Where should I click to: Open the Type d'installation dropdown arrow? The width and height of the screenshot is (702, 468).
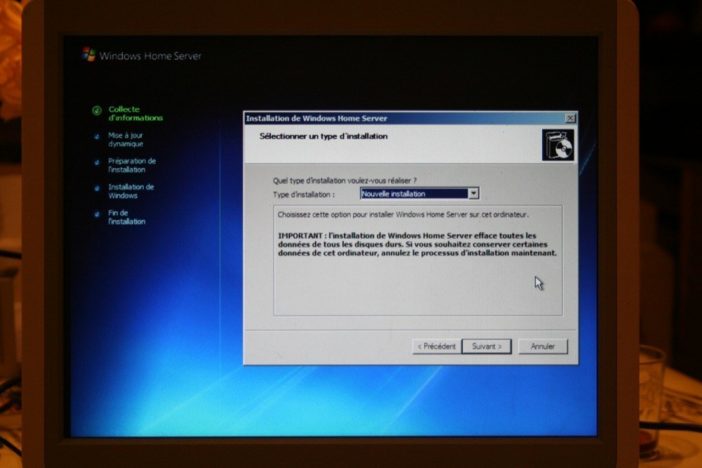tap(473, 193)
